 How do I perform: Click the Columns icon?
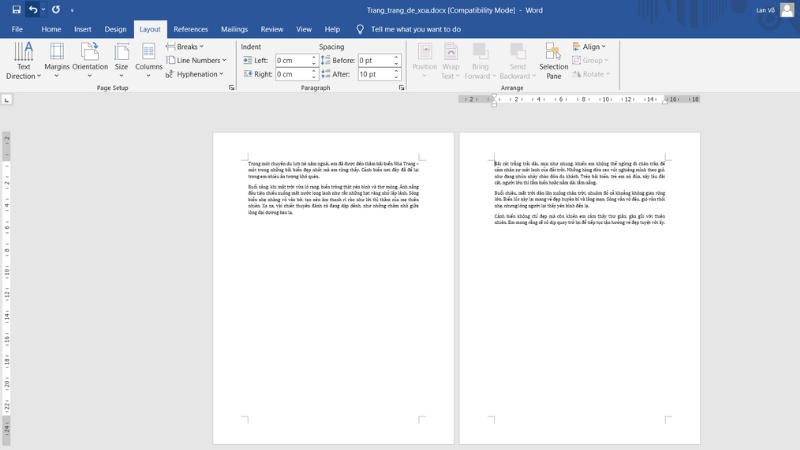pyautogui.click(x=148, y=60)
